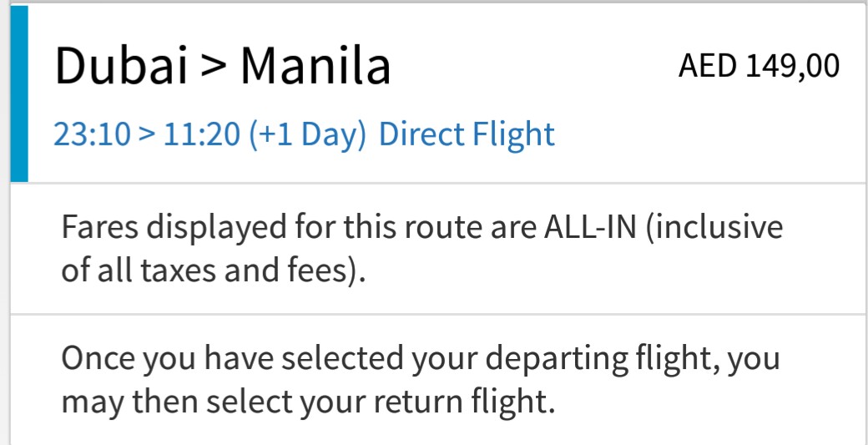Tap the empty space between Manila and price

(534, 67)
